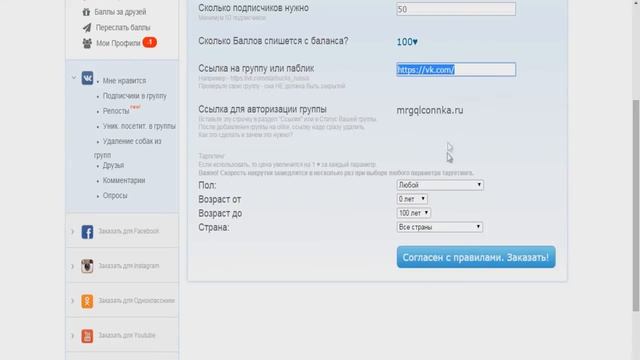Click the Сколько подписчиков нужно label
This screenshot has width=640, height=360.
click(x=253, y=8)
